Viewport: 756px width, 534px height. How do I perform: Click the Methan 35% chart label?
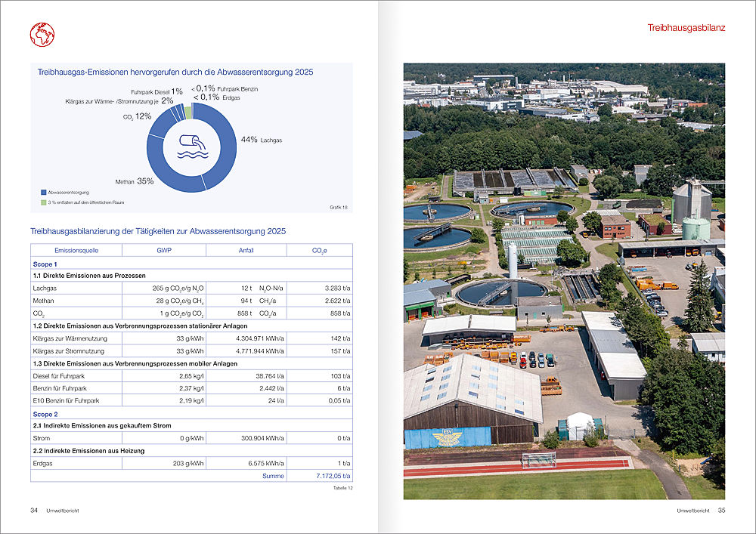135,181
